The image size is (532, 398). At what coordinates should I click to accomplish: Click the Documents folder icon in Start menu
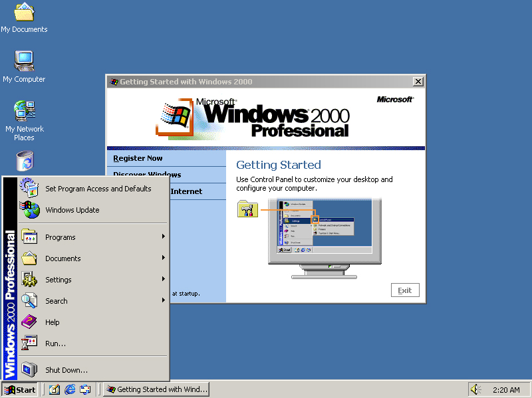point(29,258)
